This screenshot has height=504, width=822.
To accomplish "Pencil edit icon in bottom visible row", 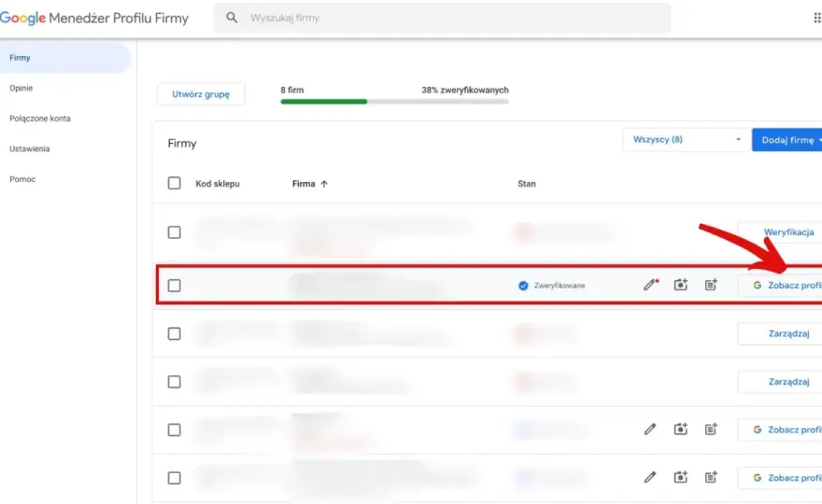I will point(650,477).
